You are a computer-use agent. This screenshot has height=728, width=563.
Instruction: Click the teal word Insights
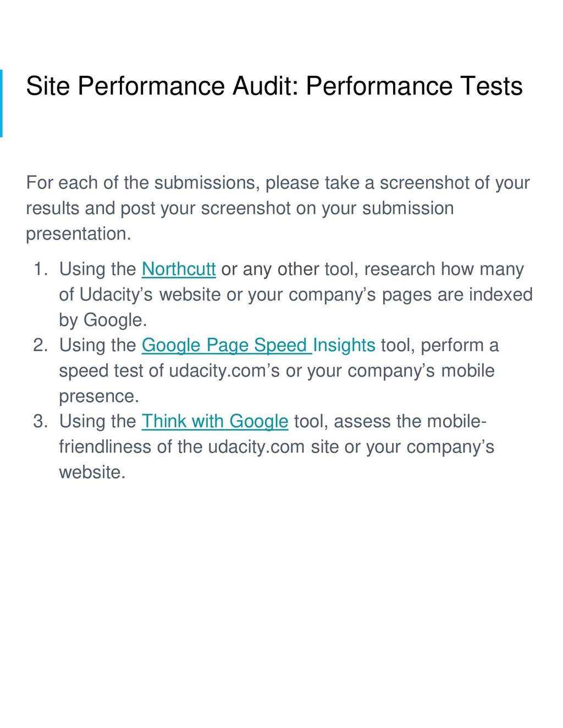344,345
